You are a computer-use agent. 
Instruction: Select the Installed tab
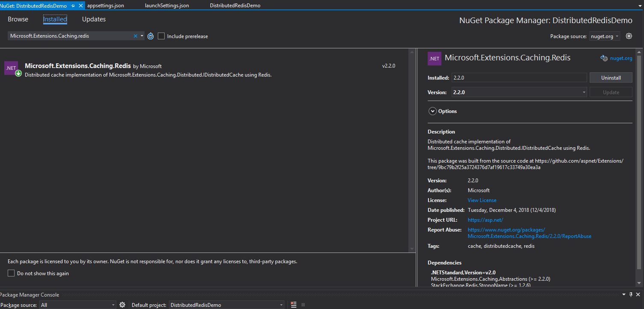[x=55, y=19]
